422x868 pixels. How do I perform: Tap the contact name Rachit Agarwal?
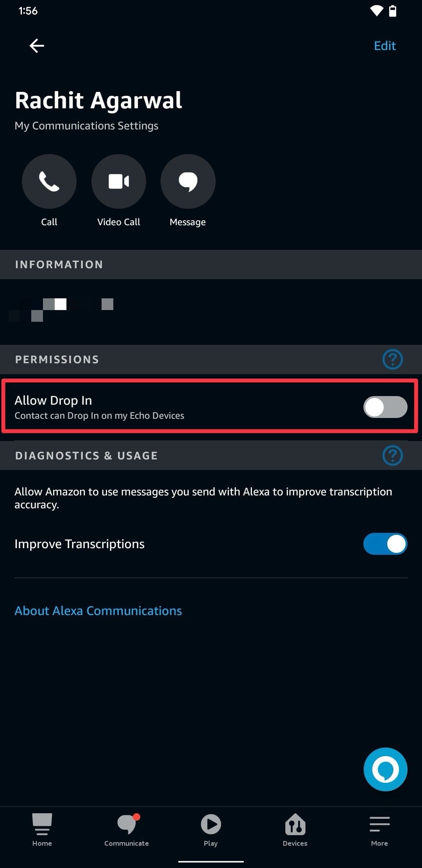[x=98, y=100]
